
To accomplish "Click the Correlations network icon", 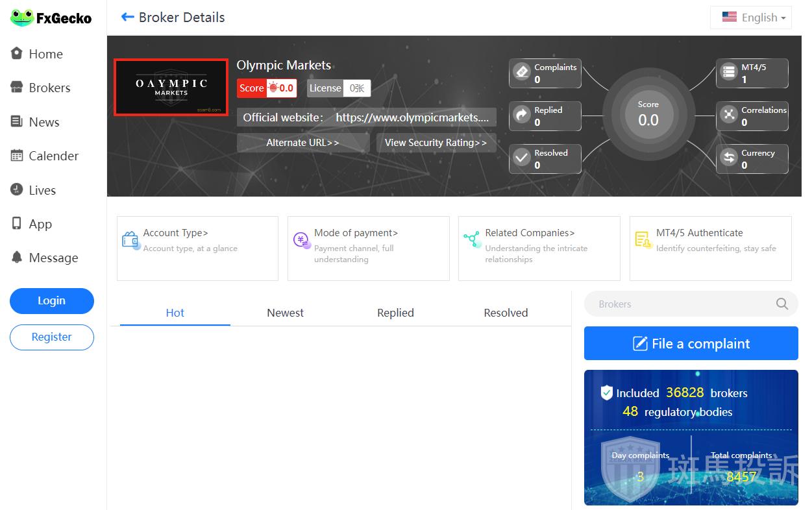I will 729,115.
